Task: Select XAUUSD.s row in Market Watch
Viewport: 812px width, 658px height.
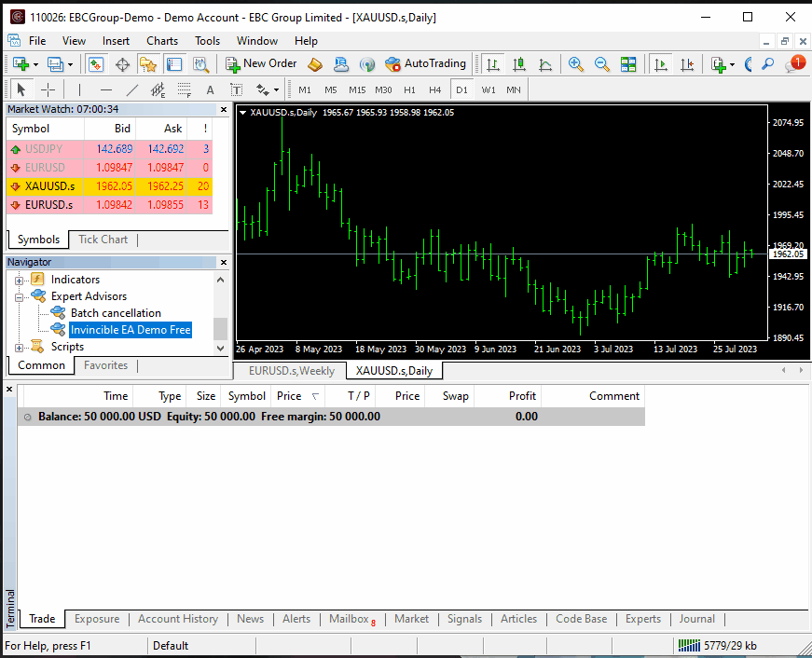Action: [x=50, y=185]
